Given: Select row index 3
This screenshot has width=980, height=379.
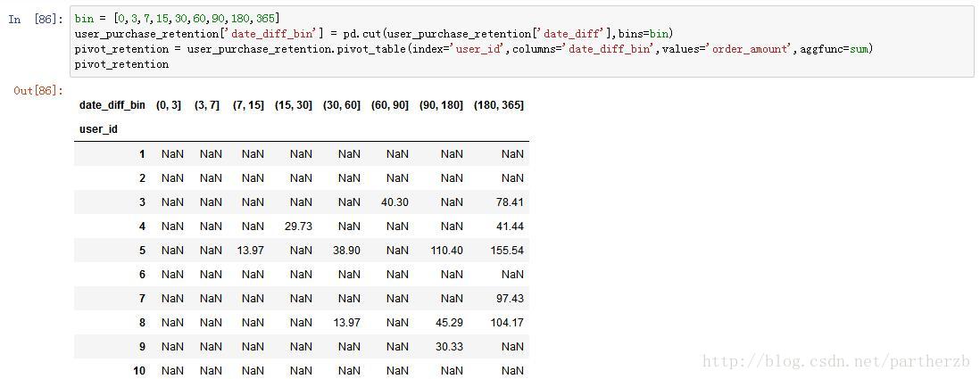Looking at the screenshot, I should 143,202.
